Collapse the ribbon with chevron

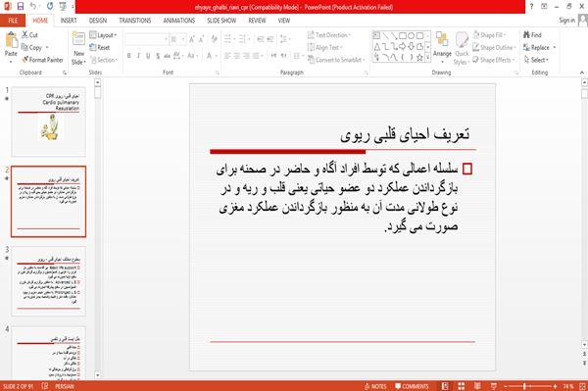pos(582,73)
